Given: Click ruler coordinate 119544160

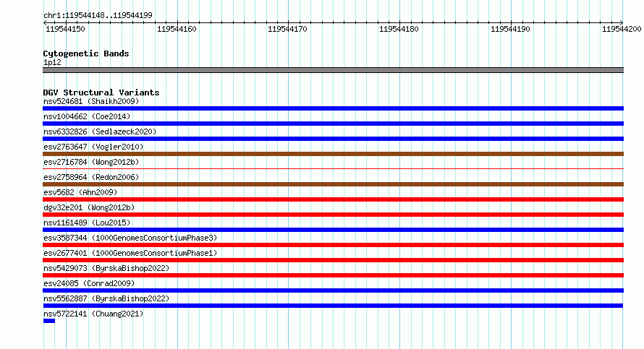Looking at the screenshot, I should click(177, 29).
